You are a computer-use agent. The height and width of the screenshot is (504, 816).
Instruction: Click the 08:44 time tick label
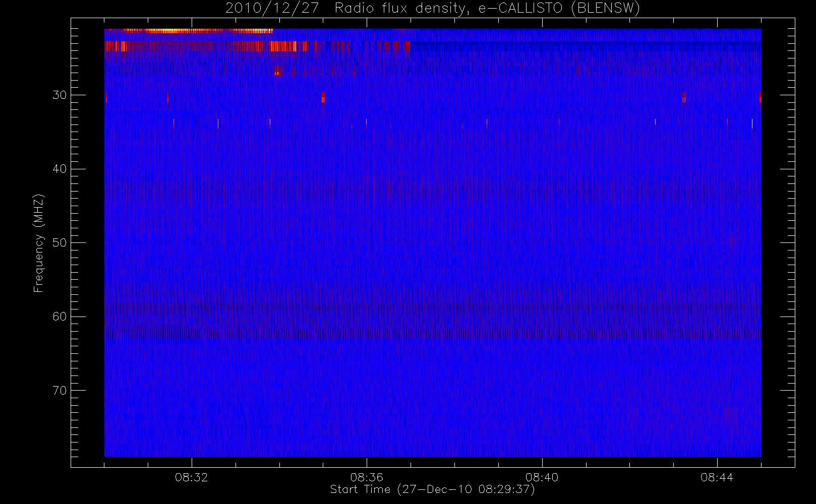[x=717, y=477]
